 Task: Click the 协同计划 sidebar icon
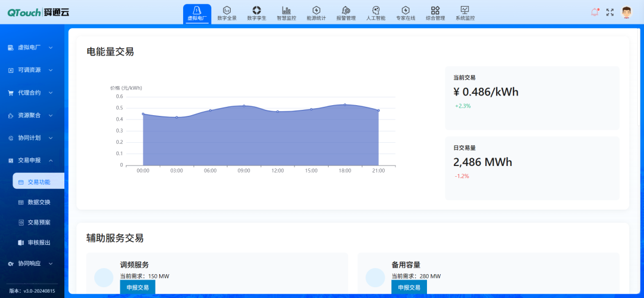[x=11, y=139]
